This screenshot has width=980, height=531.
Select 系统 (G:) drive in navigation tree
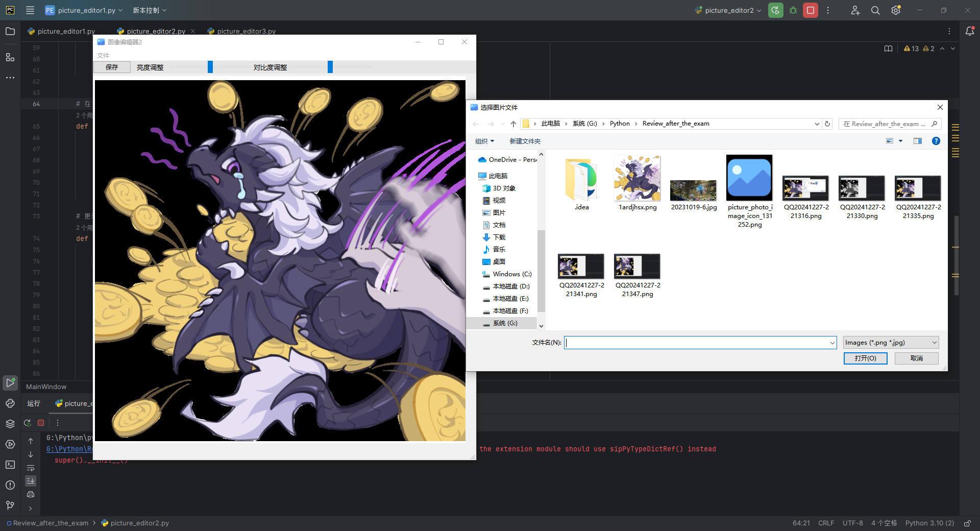505,323
